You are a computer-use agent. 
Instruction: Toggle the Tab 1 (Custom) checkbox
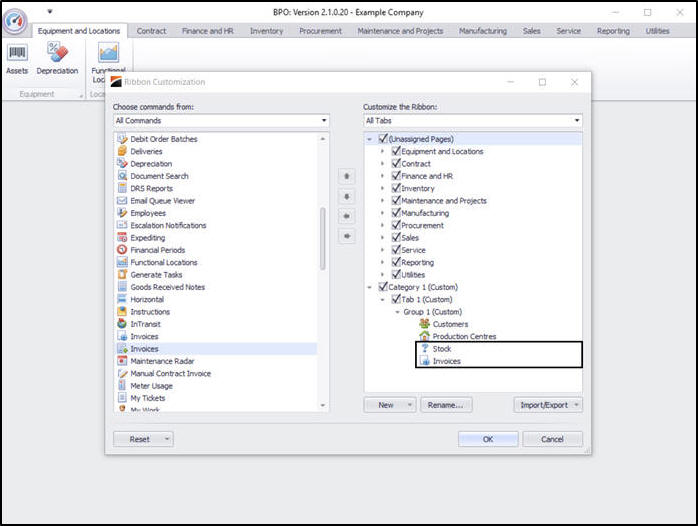click(x=396, y=299)
